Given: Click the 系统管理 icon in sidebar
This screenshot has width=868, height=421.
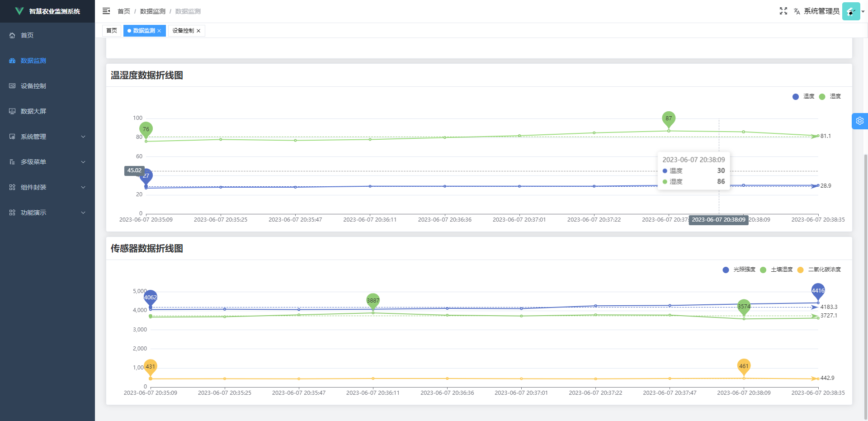Looking at the screenshot, I should (12, 137).
